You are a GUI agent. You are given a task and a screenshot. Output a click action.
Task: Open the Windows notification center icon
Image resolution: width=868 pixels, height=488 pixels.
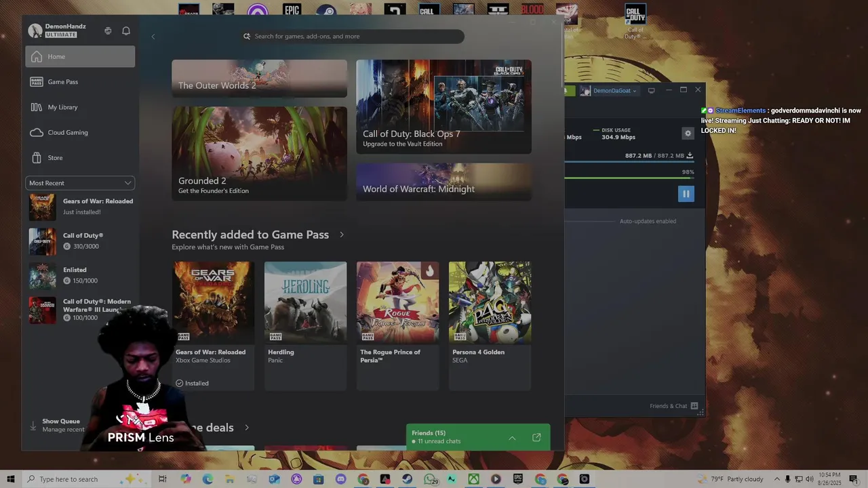pyautogui.click(x=854, y=479)
